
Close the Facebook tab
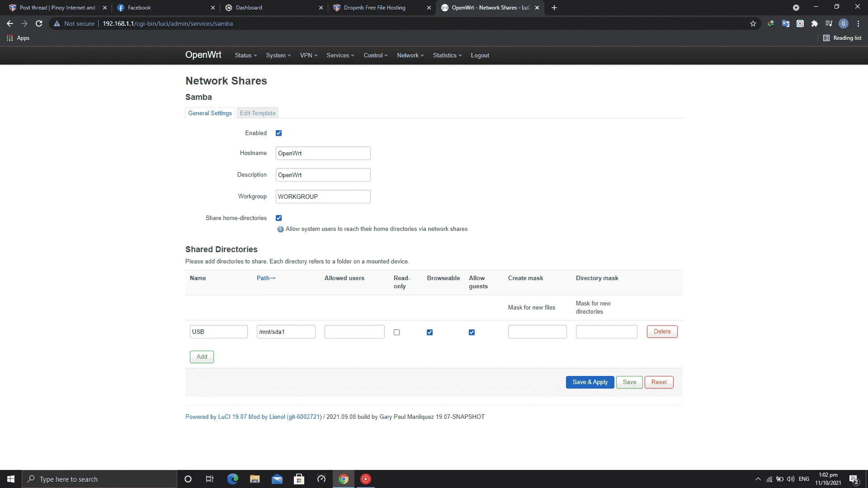pyautogui.click(x=213, y=8)
